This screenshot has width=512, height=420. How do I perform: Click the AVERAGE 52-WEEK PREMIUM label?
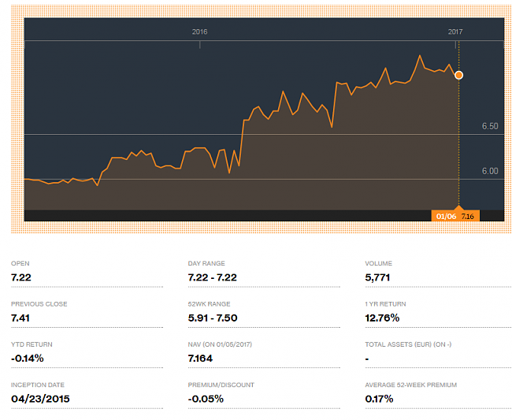click(410, 385)
